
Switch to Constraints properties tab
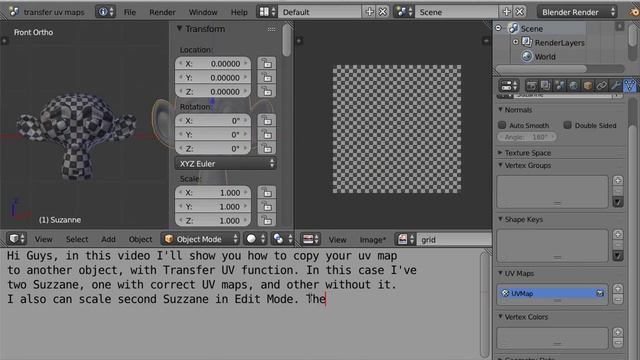(602, 86)
